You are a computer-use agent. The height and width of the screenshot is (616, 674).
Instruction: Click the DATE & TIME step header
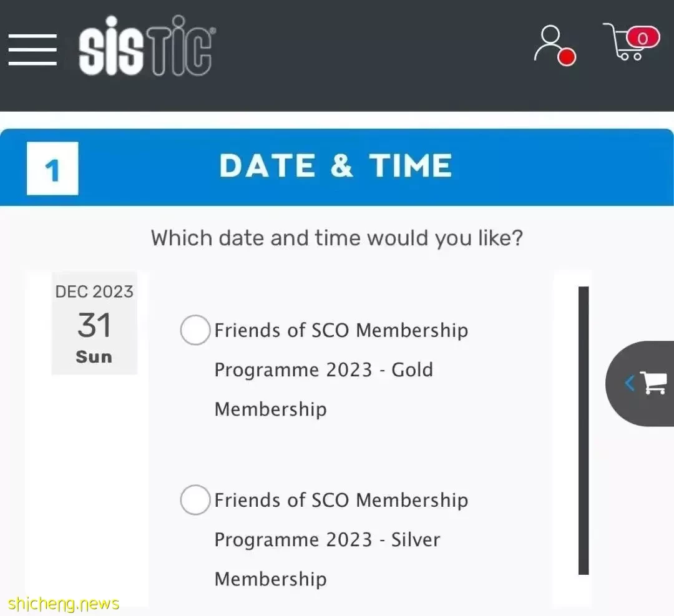click(x=336, y=167)
